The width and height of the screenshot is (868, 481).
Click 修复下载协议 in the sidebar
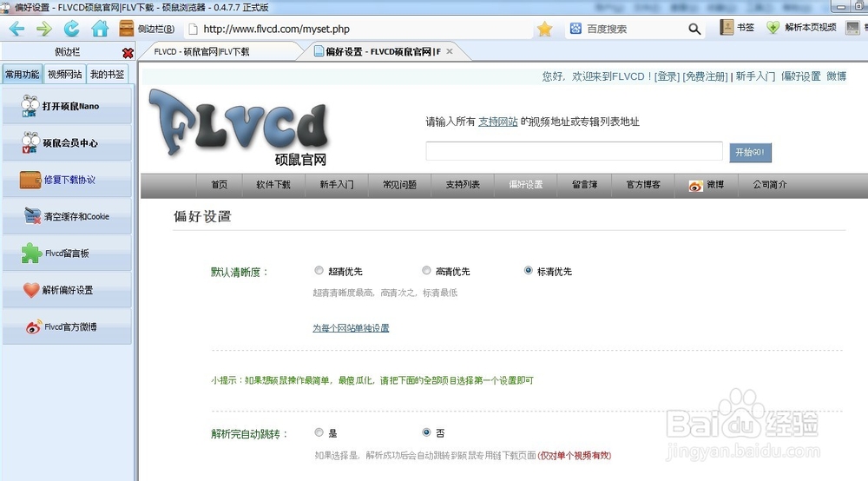(67, 180)
